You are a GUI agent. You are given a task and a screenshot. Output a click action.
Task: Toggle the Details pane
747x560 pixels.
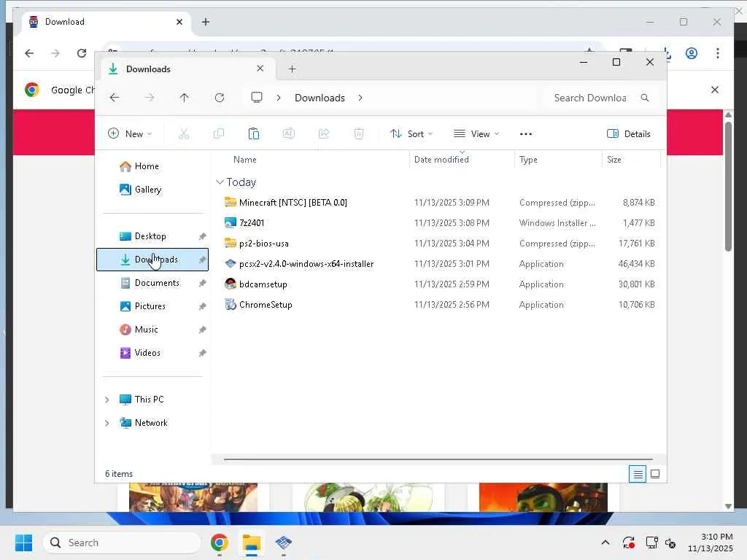pos(628,134)
